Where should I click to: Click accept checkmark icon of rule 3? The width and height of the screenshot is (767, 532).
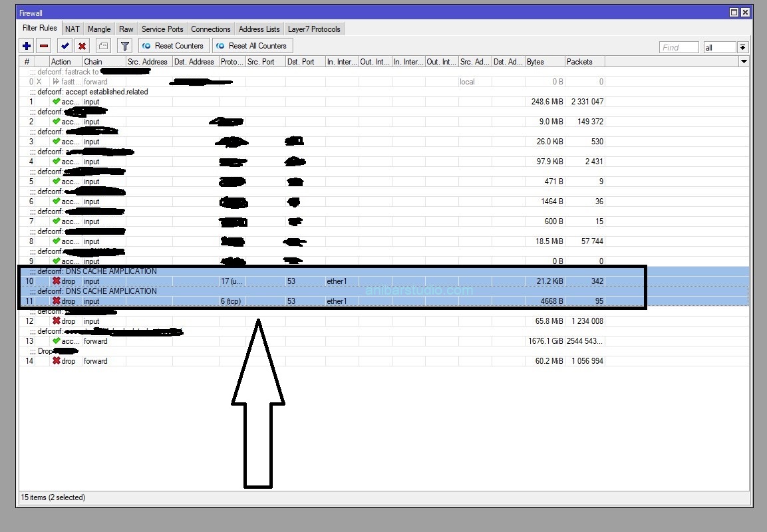pyautogui.click(x=57, y=141)
